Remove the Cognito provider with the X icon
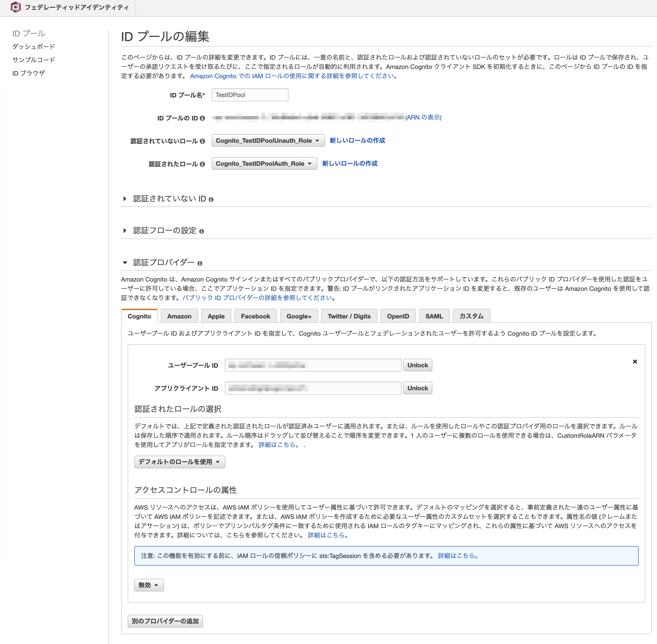This screenshot has width=657, height=644. click(x=635, y=361)
